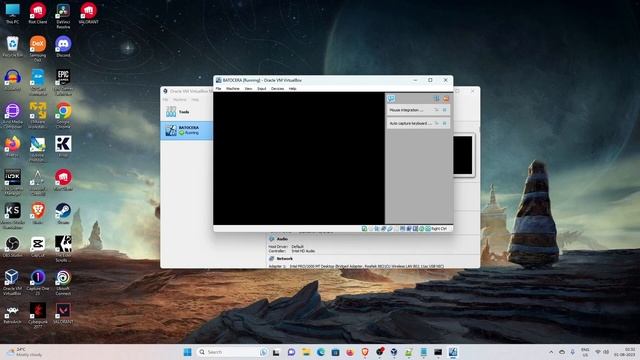Open Cyberpunk 2077 desktop shortcut

click(x=38, y=316)
